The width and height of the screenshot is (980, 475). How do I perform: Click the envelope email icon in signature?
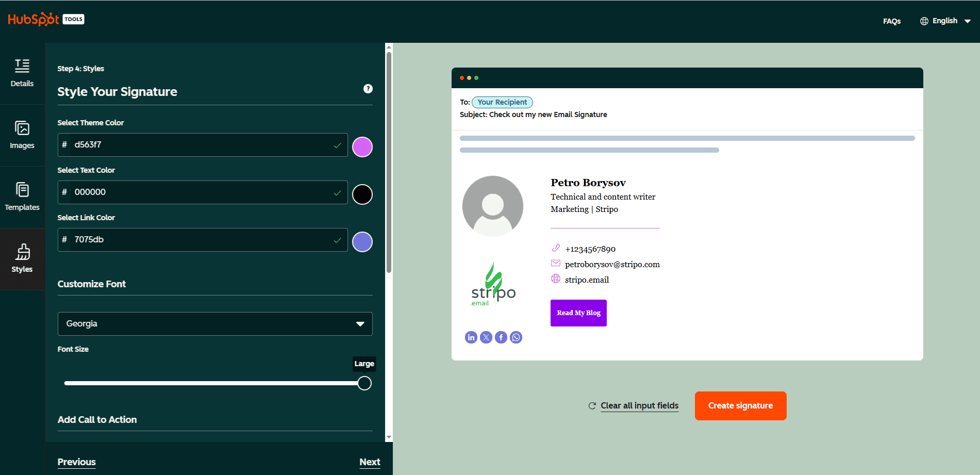pos(556,264)
